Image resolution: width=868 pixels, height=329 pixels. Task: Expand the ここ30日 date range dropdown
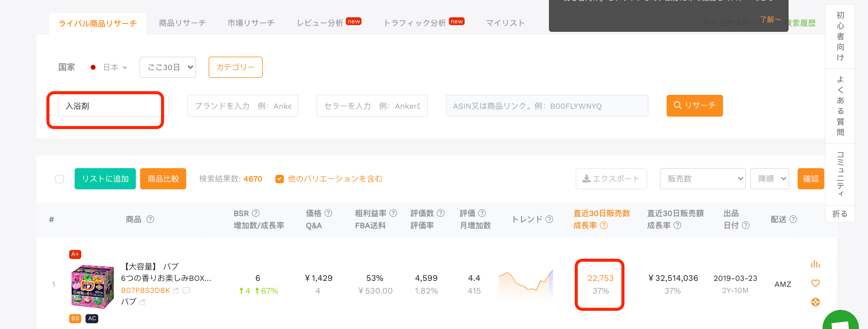click(x=167, y=67)
